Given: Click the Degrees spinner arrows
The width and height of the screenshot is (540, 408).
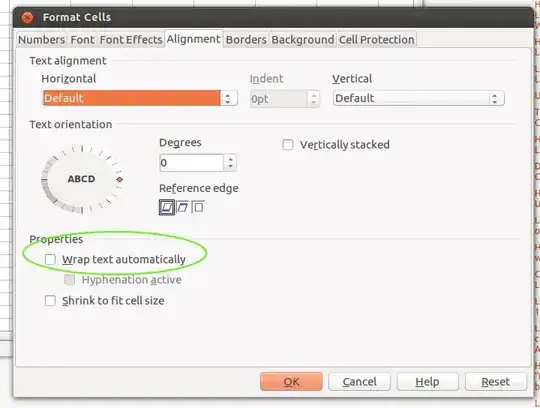Looking at the screenshot, I should 230,163.
